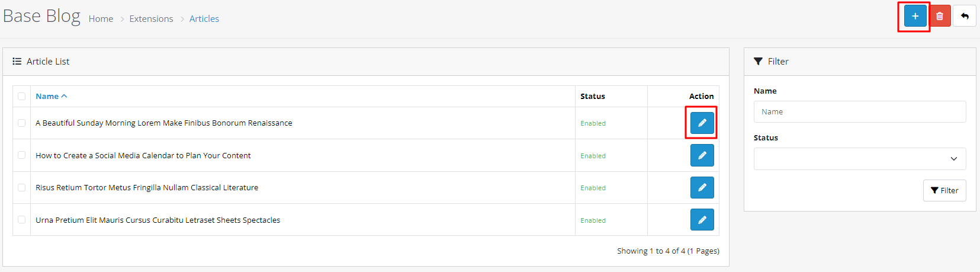Select the 'How to Create a Social Media' checkbox
The height and width of the screenshot is (272, 980).
click(x=22, y=155)
